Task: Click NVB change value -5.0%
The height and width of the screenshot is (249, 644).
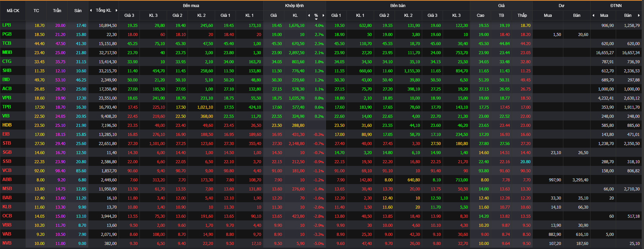Action: point(319,244)
